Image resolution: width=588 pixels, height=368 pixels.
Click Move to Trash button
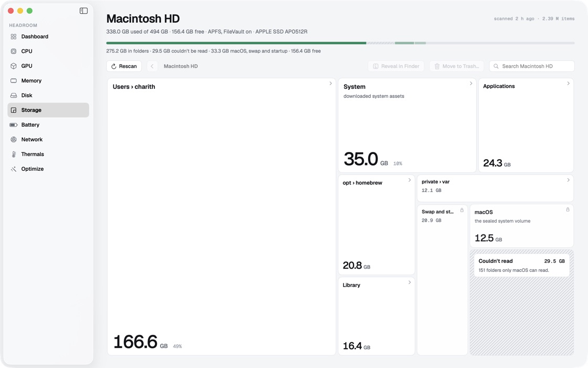[456, 66]
